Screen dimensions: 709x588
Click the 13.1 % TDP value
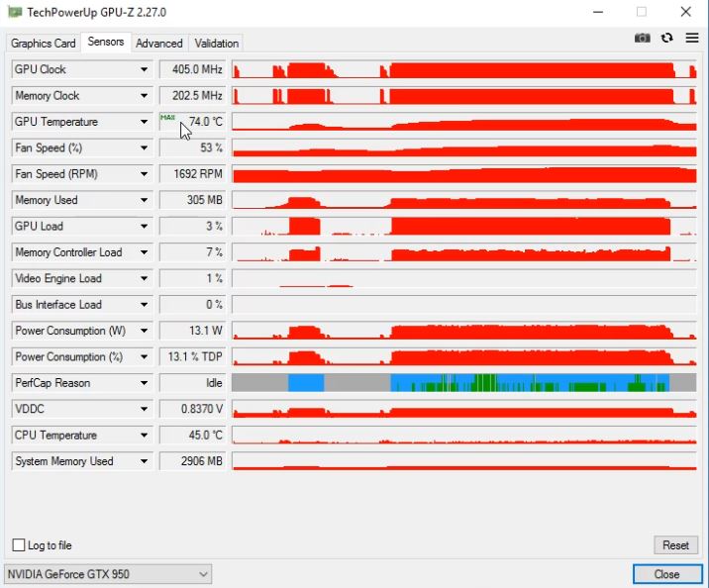point(192,357)
